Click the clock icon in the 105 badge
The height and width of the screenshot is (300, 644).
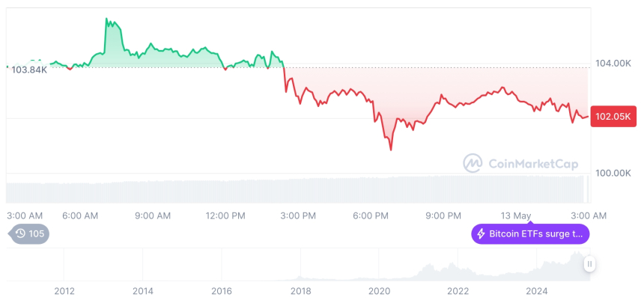tap(20, 234)
